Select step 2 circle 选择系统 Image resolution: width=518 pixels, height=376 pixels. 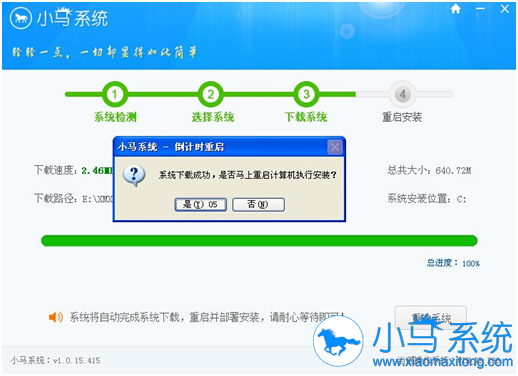[211, 94]
